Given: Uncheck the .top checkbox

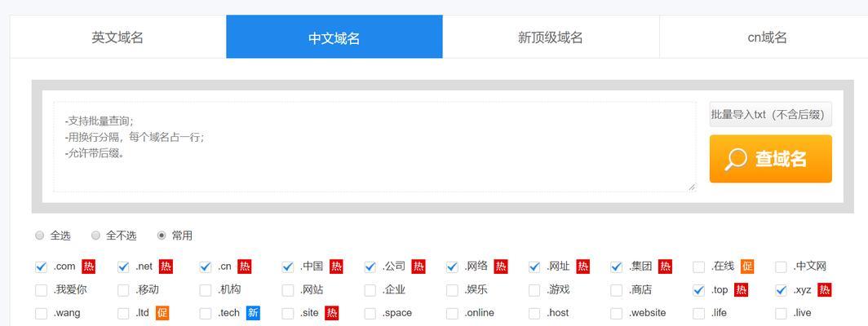Looking at the screenshot, I should tap(698, 290).
